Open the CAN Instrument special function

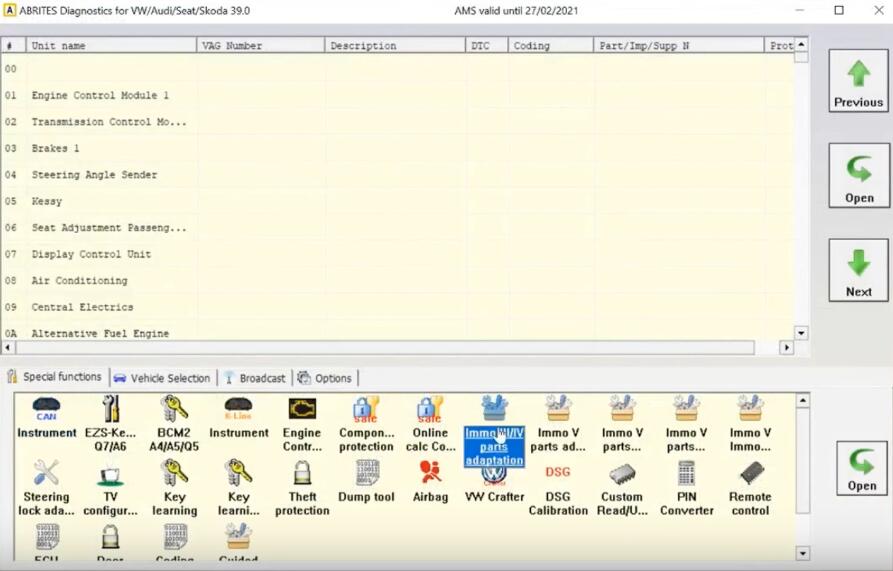point(46,417)
